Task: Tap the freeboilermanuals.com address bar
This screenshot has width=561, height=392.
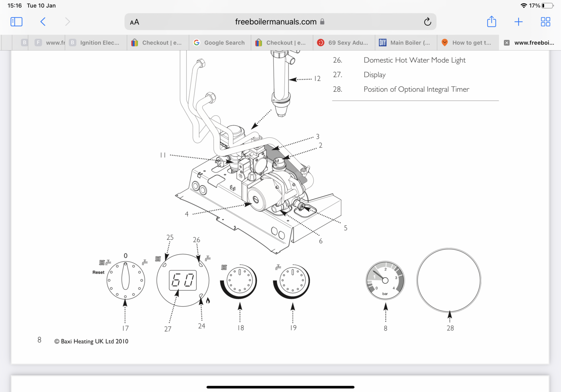Action: 276,22
